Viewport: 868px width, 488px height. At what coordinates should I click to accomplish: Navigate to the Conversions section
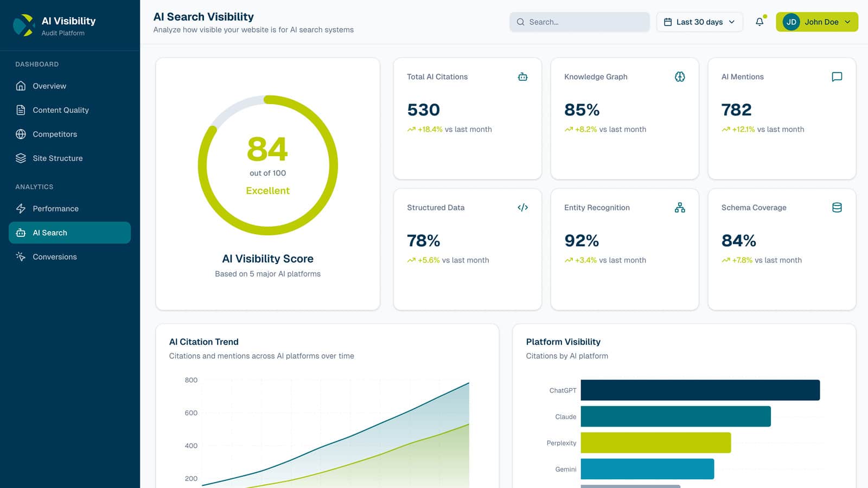(54, 256)
